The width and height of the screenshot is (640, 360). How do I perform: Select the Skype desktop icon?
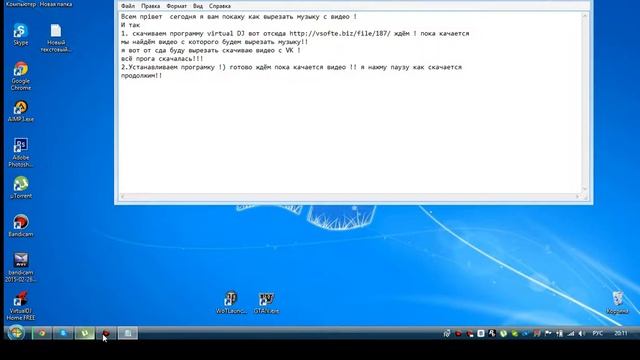tap(20, 34)
